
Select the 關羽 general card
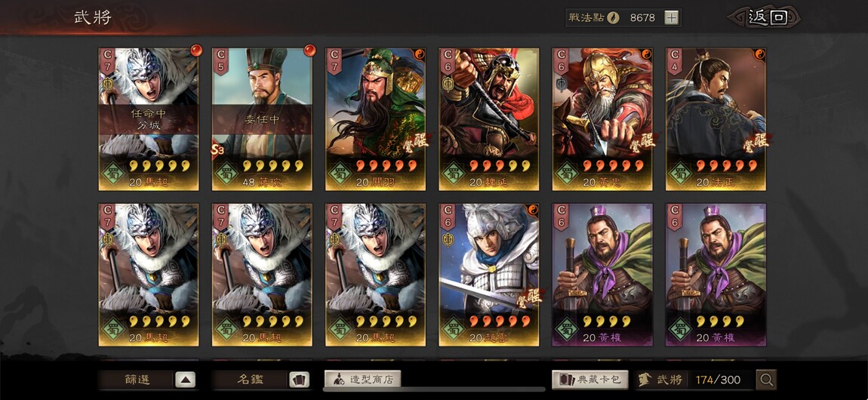[375, 119]
